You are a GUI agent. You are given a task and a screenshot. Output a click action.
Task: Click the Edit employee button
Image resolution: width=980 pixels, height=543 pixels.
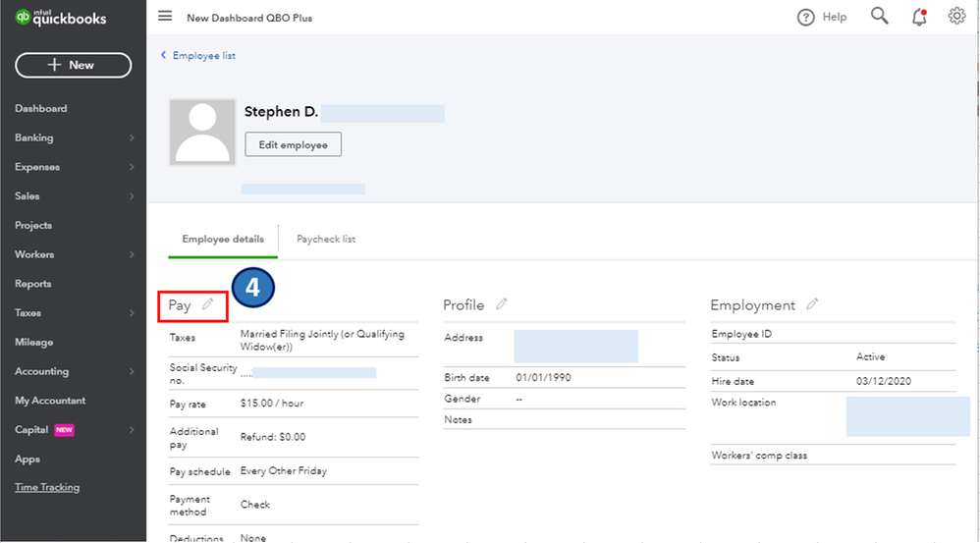click(293, 144)
